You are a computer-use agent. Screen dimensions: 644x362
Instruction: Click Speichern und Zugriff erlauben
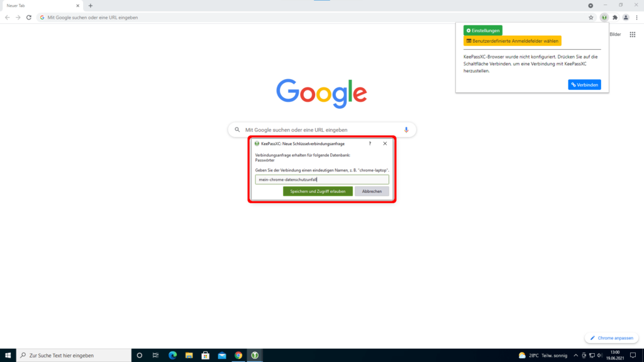318,191
